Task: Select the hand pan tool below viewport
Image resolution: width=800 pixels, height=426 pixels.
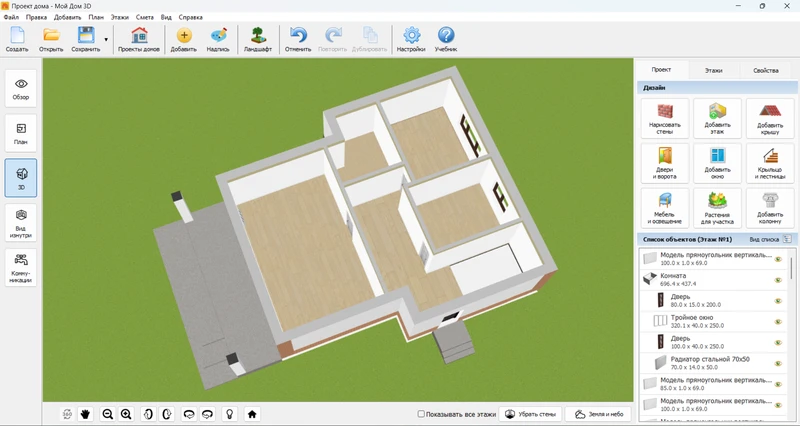Action: pyautogui.click(x=86, y=413)
